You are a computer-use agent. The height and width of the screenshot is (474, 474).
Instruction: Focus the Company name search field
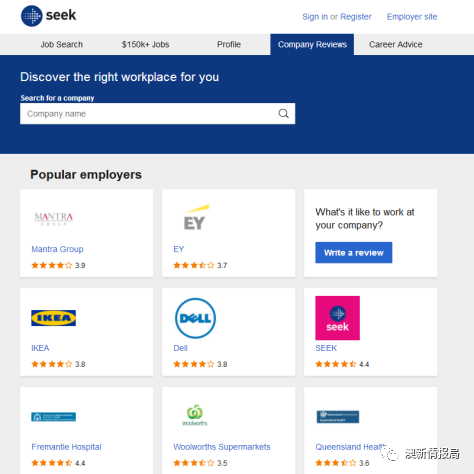coord(157,114)
